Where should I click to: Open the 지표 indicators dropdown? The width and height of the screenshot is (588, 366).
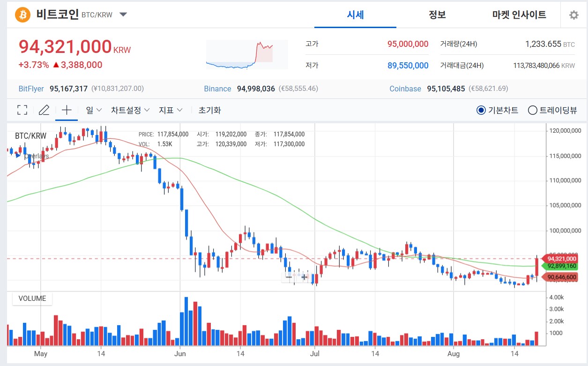pyautogui.click(x=171, y=110)
